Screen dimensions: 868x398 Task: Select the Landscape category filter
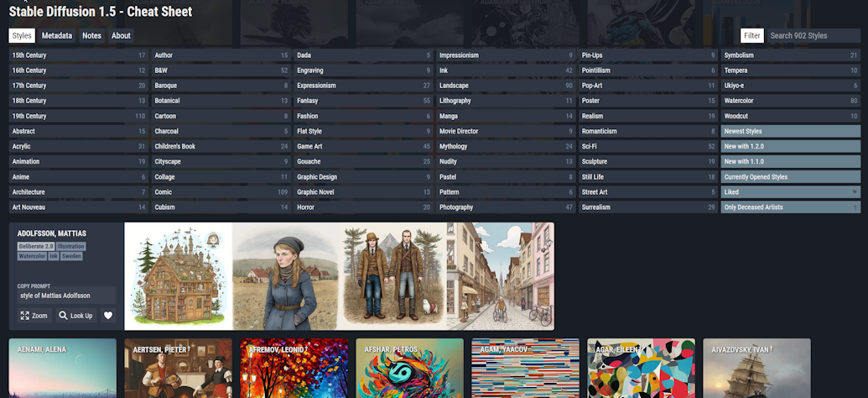pos(506,86)
